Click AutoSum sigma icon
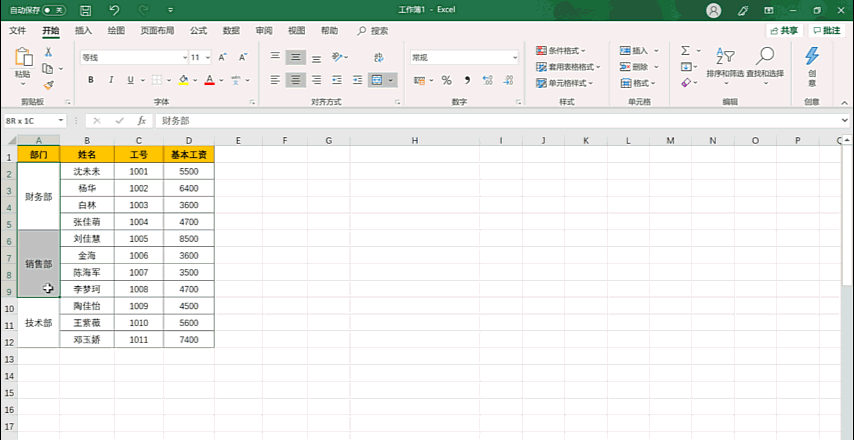The width and height of the screenshot is (854, 440). (686, 51)
